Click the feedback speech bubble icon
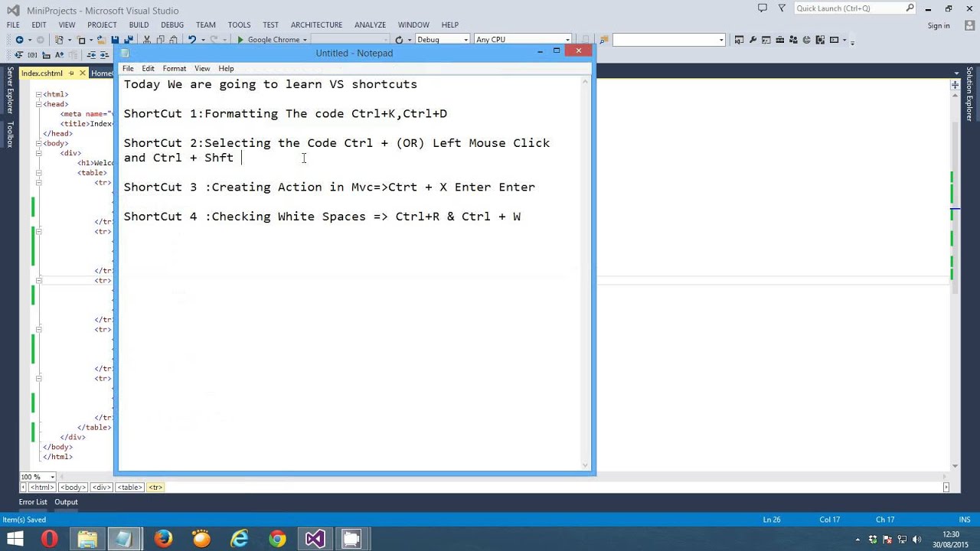The image size is (980, 551). [x=763, y=8]
